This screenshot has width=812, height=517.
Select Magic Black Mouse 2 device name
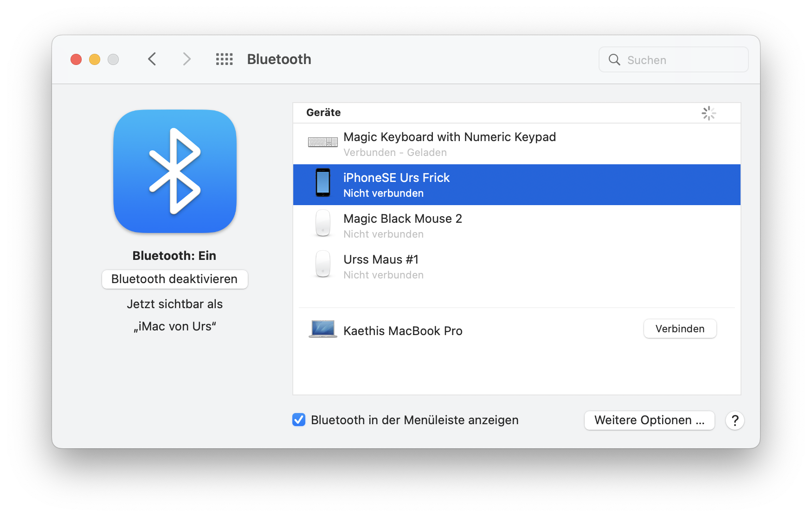pyautogui.click(x=403, y=219)
